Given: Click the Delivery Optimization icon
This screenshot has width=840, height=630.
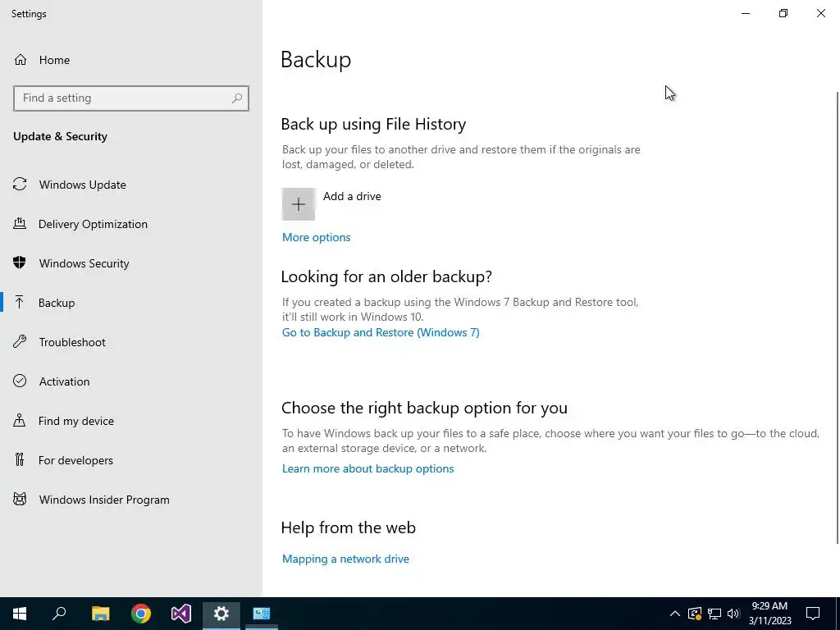Looking at the screenshot, I should point(20,223).
